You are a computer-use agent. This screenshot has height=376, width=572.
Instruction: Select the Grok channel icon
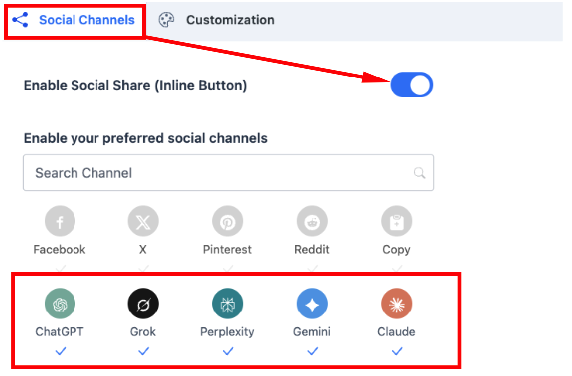(x=143, y=304)
